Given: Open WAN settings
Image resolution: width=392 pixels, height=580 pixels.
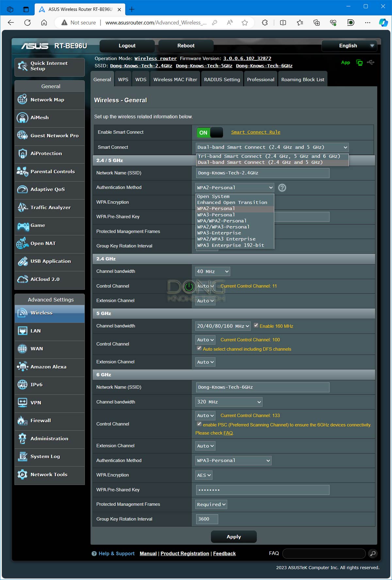Looking at the screenshot, I should point(50,349).
